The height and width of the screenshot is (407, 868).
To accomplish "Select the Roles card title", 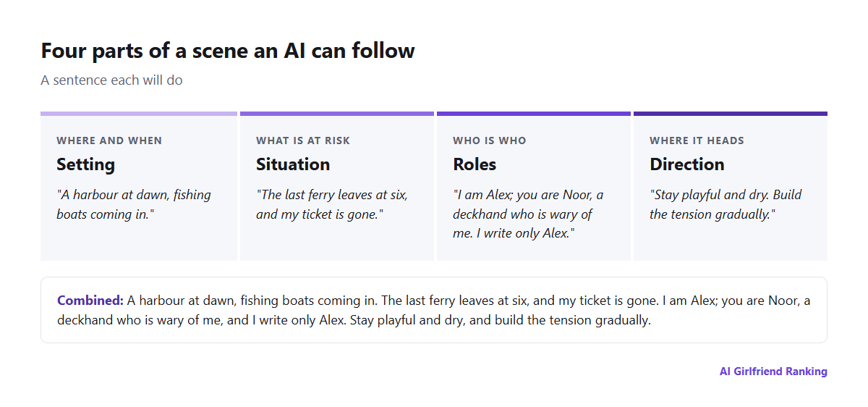I will coord(475,164).
